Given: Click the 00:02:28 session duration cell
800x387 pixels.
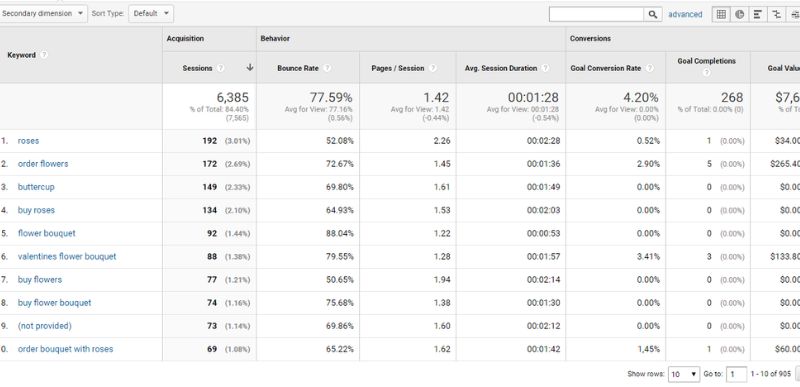Looking at the screenshot, I should [x=543, y=141].
